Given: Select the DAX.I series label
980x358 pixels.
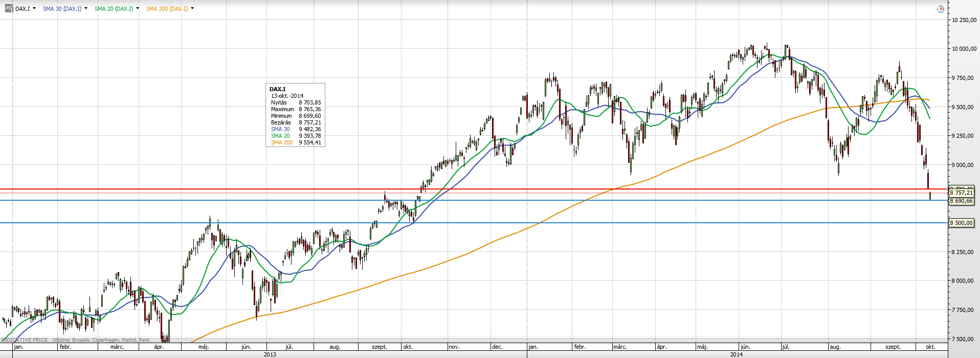Looking at the screenshot, I should [23, 9].
